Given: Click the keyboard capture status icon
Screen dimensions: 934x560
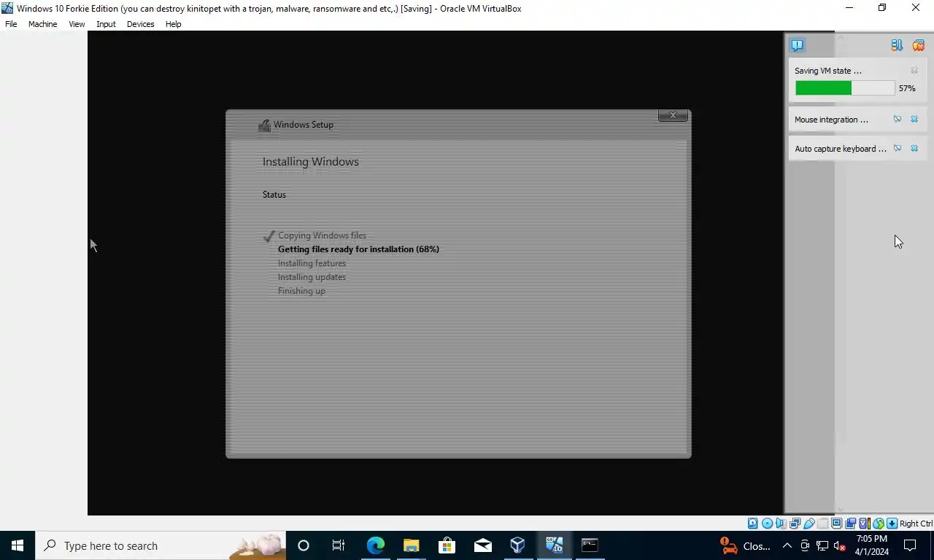Looking at the screenshot, I should pyautogui.click(x=892, y=524).
